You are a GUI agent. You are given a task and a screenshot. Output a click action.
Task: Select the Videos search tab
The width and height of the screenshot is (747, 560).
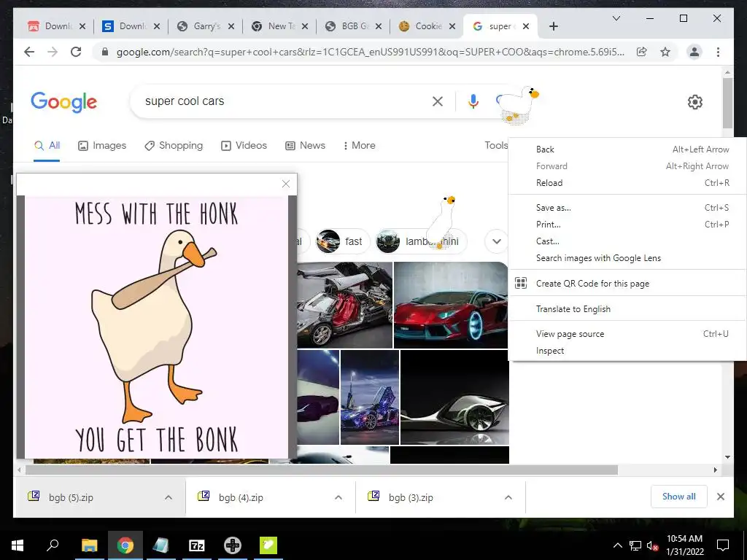click(x=244, y=145)
